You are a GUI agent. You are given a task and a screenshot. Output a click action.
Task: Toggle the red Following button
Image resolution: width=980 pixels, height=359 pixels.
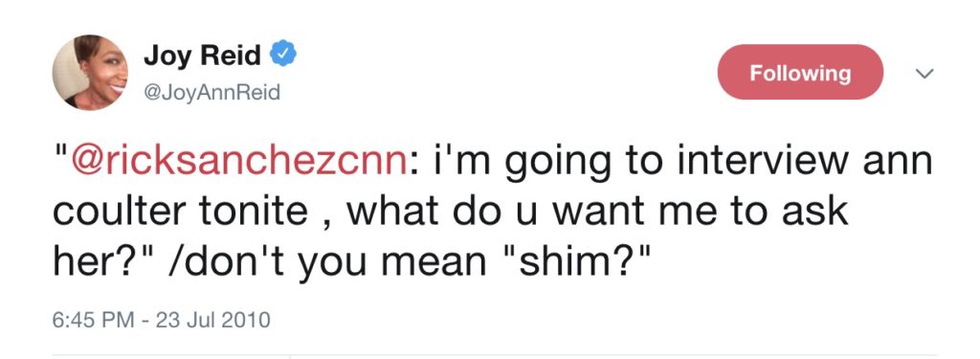[x=800, y=72]
